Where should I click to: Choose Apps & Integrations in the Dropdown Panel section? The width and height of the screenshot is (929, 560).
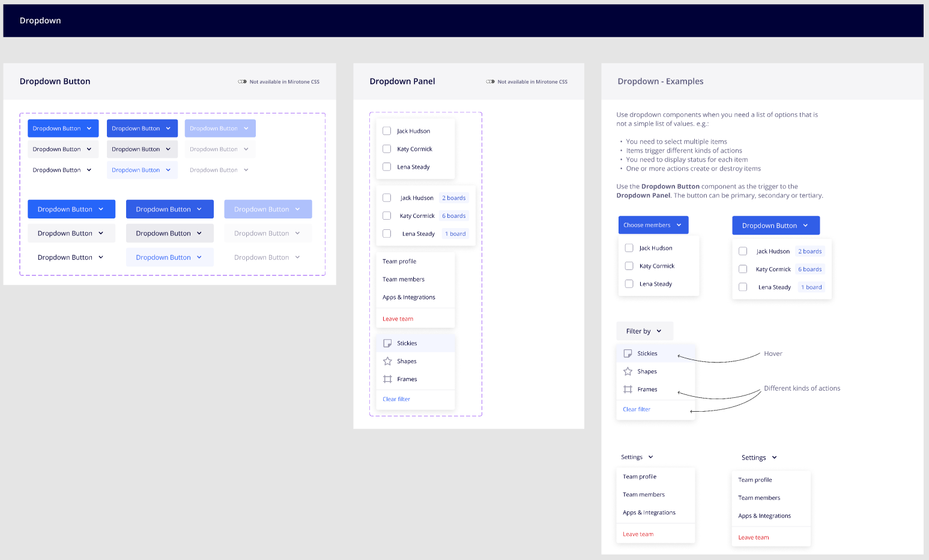(x=408, y=298)
